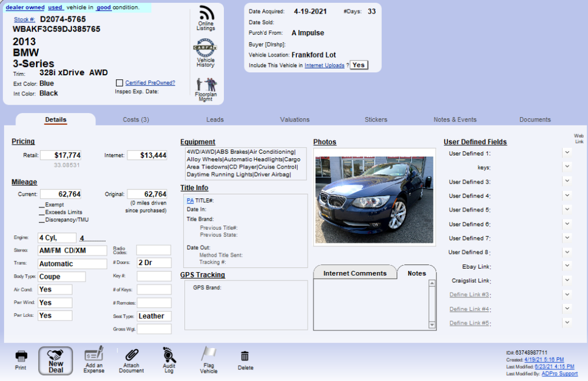Expand the User Defined 3 dropdown

(567, 181)
